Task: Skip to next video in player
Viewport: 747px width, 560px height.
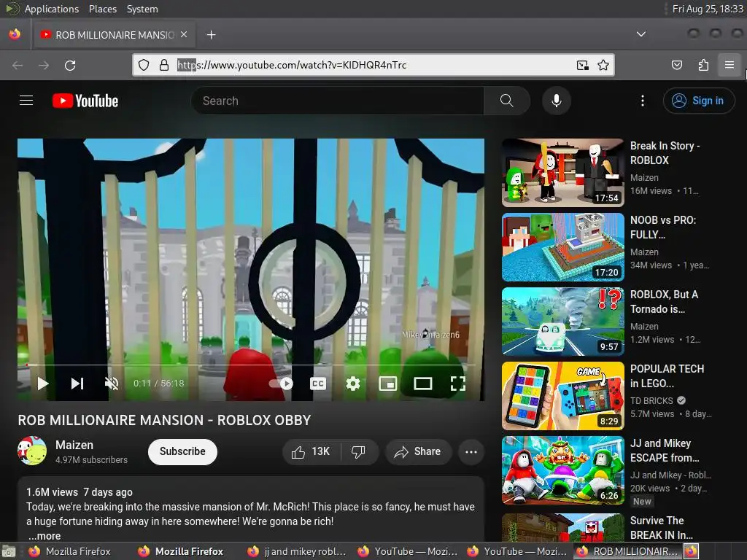Action: [x=77, y=384]
